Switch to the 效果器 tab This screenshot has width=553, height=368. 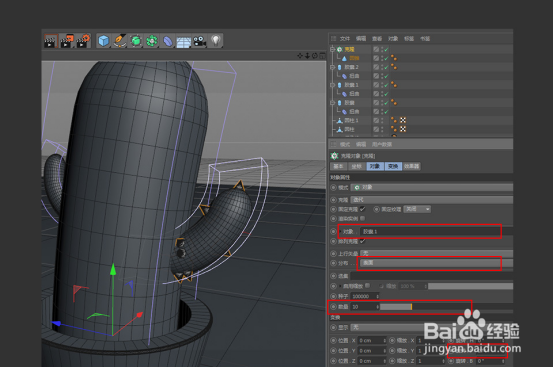click(x=411, y=166)
